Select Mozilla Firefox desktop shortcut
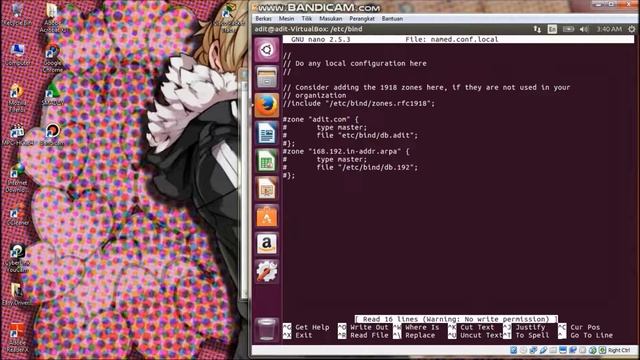Screen dimensions: 640x360 point(16,98)
